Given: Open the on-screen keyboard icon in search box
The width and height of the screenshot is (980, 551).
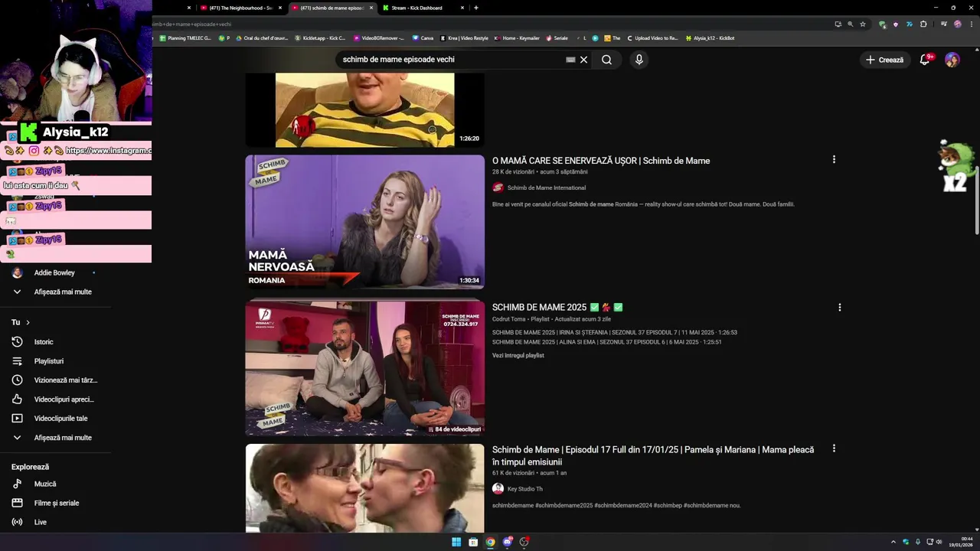Looking at the screenshot, I should coord(570,60).
